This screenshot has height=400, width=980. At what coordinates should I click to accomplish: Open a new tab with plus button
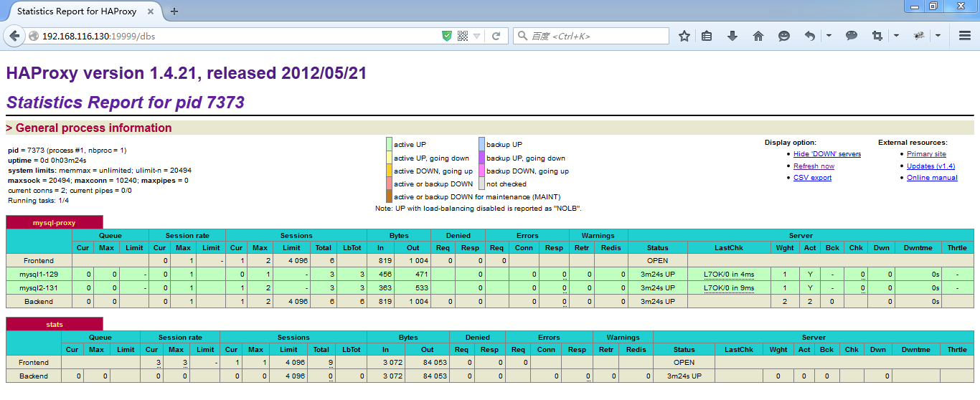[174, 11]
